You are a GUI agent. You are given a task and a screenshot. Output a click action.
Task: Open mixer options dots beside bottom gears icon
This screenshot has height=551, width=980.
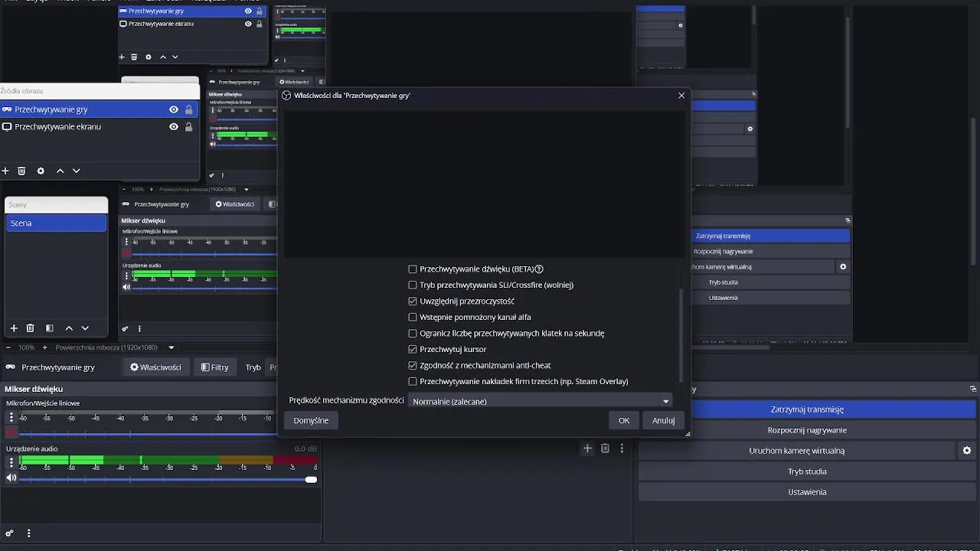(28, 533)
